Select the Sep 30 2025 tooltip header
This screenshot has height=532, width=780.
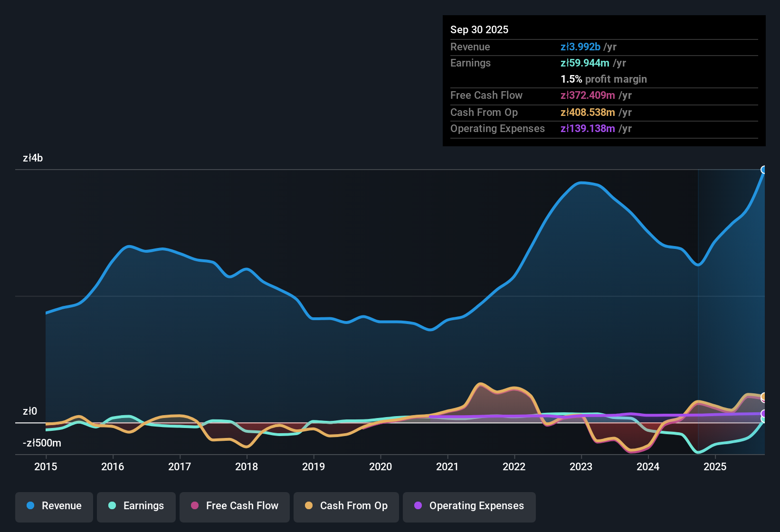(479, 29)
